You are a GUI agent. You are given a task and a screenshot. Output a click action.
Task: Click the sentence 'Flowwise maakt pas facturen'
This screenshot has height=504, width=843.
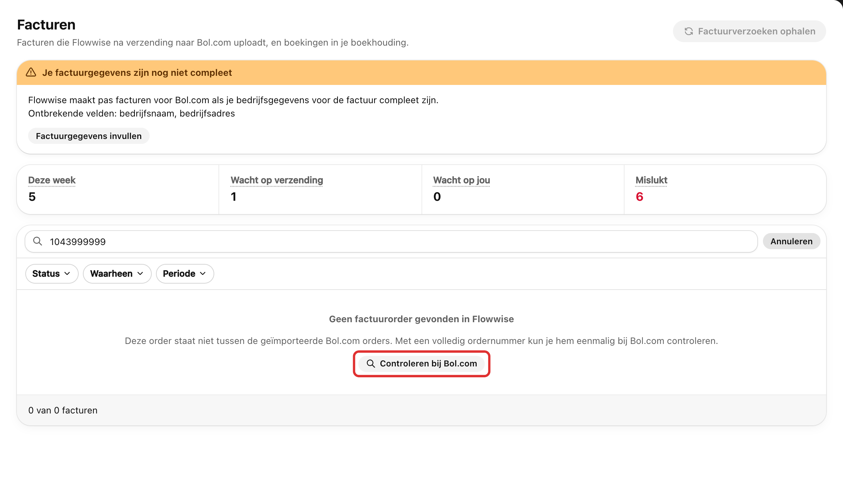(x=233, y=100)
